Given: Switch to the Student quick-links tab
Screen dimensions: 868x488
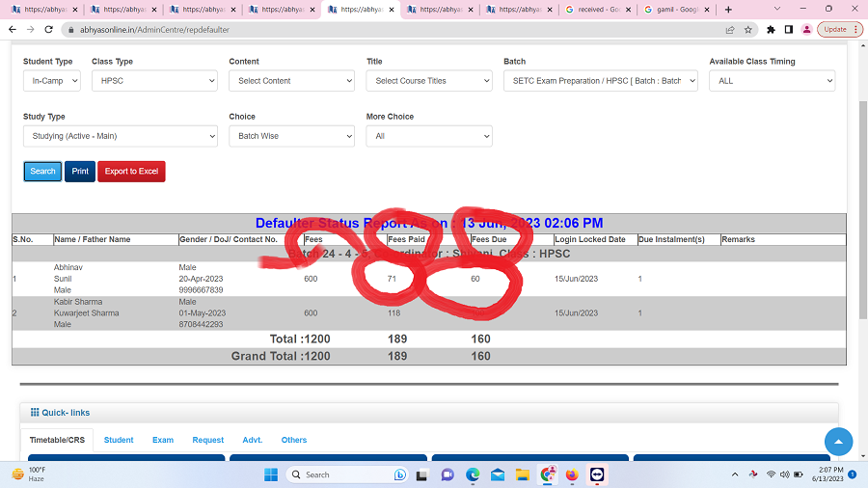Looking at the screenshot, I should [119, 440].
